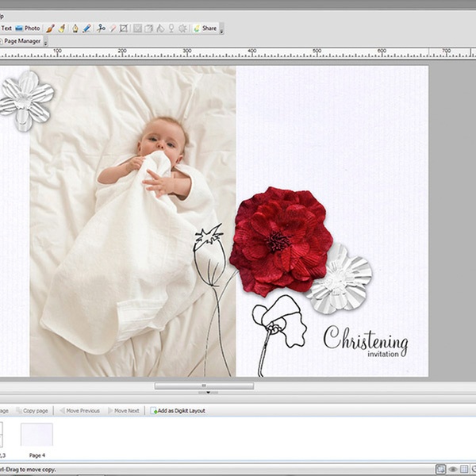This screenshot has width=476, height=476.
Task: Click the red flower embellishment on canvas
Action: 279,240
